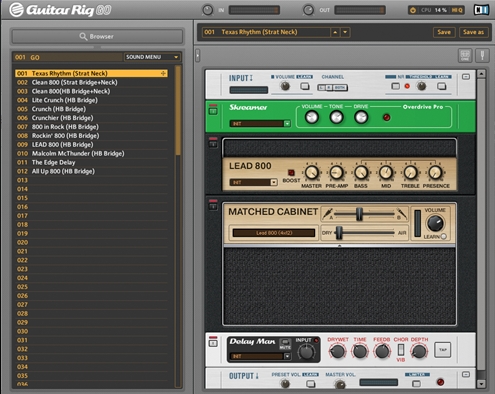The height and width of the screenshot is (394, 495).
Task: Click the Delay Man TAP tempo button
Action: pos(443,350)
